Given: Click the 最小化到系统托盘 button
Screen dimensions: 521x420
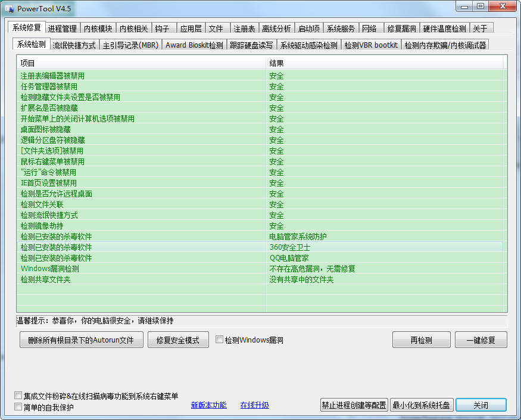Looking at the screenshot, I should click(x=422, y=405).
